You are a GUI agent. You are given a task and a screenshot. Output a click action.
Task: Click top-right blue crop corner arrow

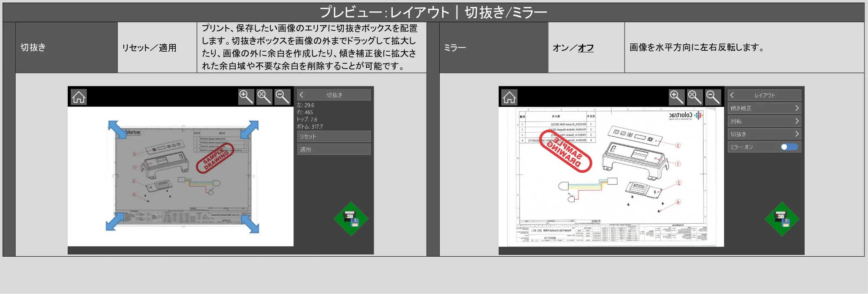249,130
